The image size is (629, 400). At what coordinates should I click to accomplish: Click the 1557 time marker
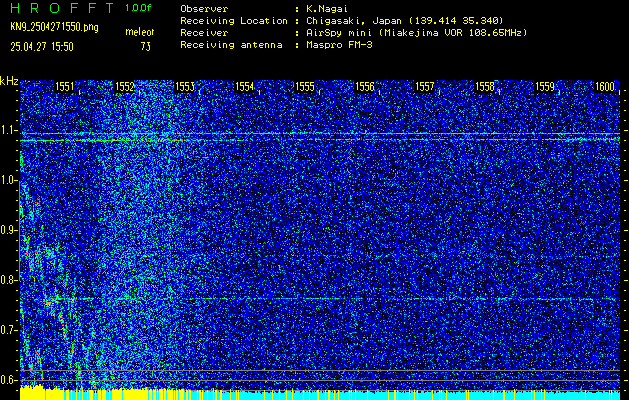coord(425,87)
